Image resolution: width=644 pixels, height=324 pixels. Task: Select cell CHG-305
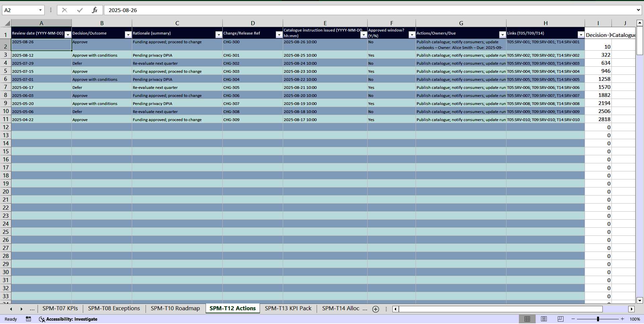click(x=253, y=87)
